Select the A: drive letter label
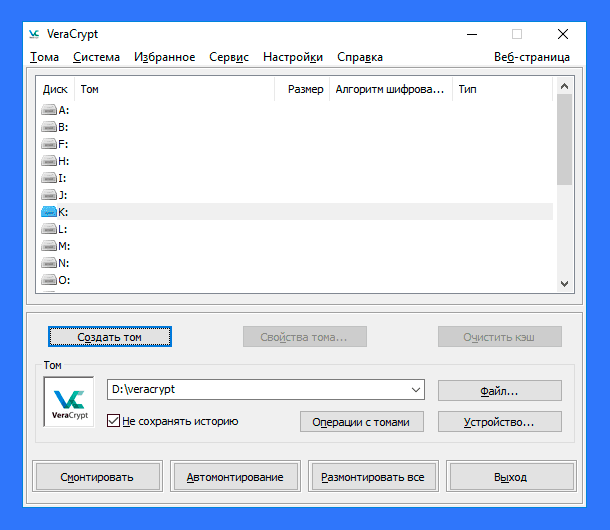This screenshot has width=610, height=530. coord(64,110)
